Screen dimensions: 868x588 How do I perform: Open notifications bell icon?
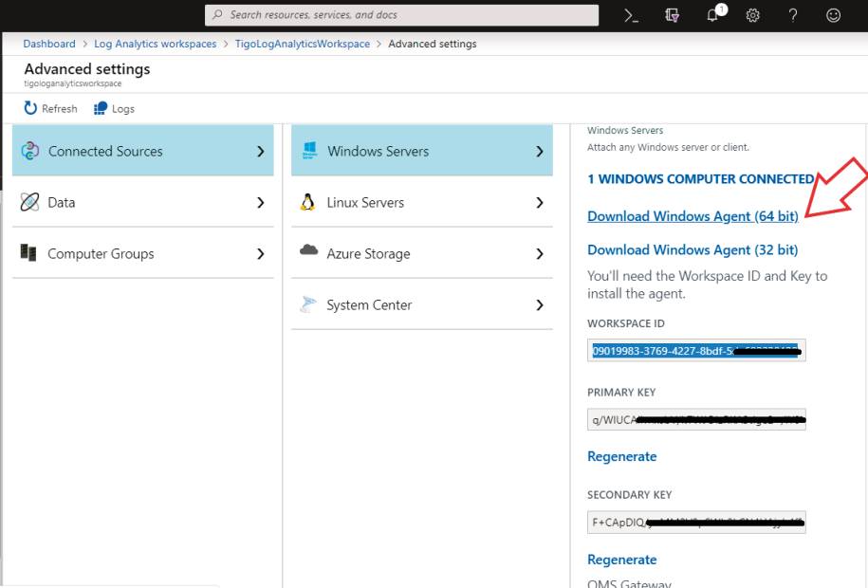[x=713, y=15]
